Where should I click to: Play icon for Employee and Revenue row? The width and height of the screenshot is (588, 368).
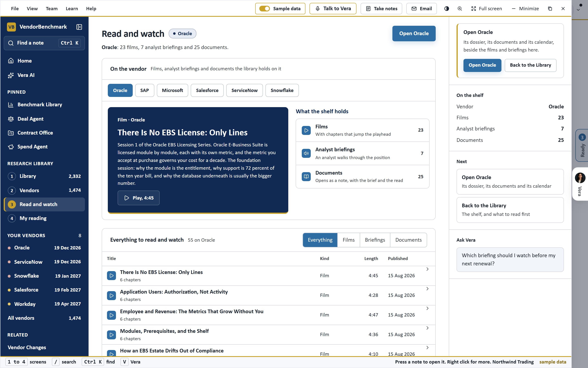pos(111,315)
